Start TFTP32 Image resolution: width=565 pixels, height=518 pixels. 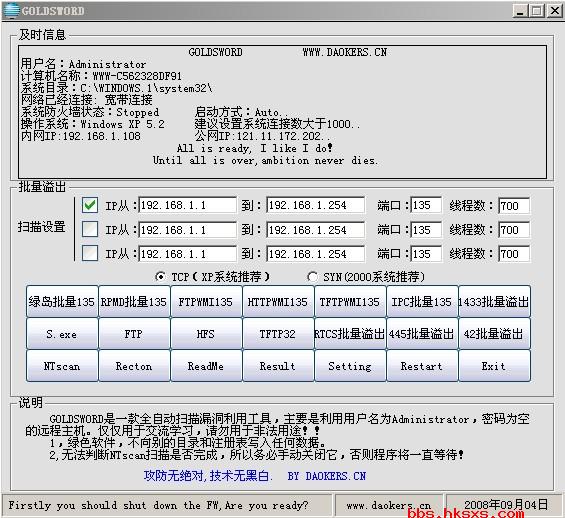(278, 334)
